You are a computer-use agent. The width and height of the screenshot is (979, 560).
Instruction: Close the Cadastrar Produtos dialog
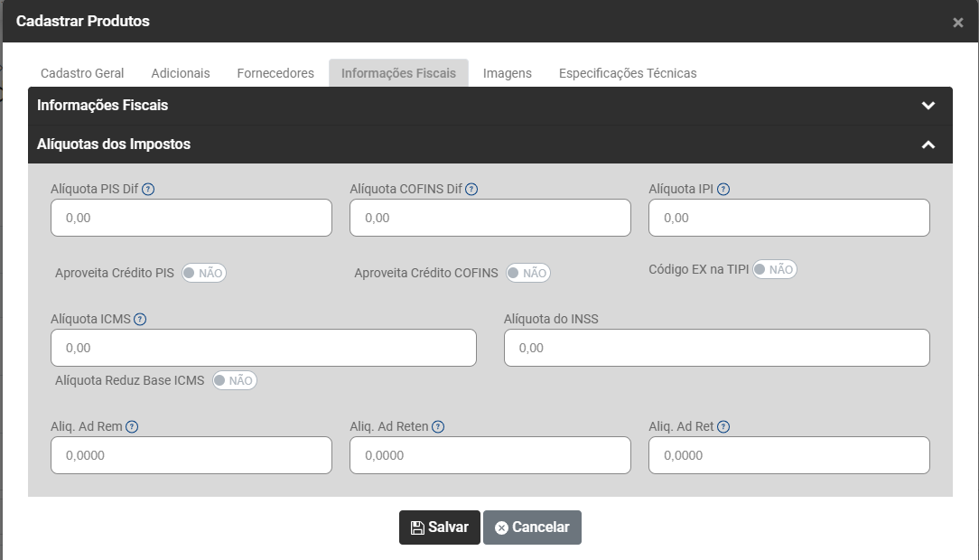[957, 23]
